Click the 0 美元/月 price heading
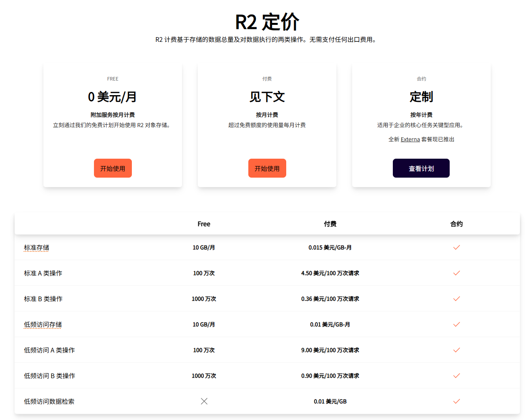Viewport: 531px width, 420px height. tap(113, 97)
